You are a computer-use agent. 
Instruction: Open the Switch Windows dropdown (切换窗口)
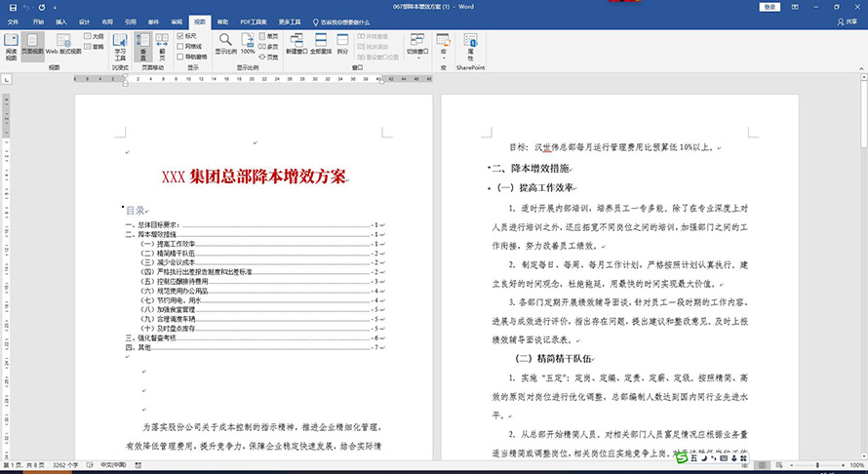tap(417, 46)
